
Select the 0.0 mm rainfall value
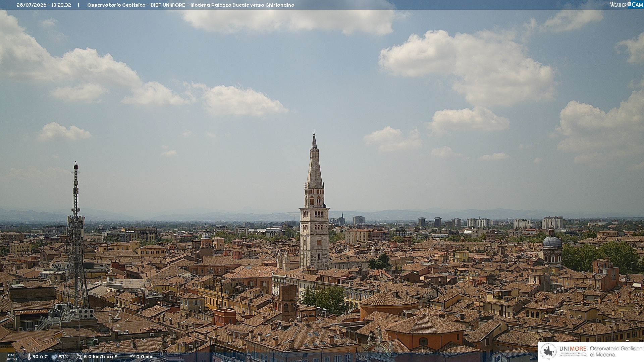pyautogui.click(x=145, y=357)
